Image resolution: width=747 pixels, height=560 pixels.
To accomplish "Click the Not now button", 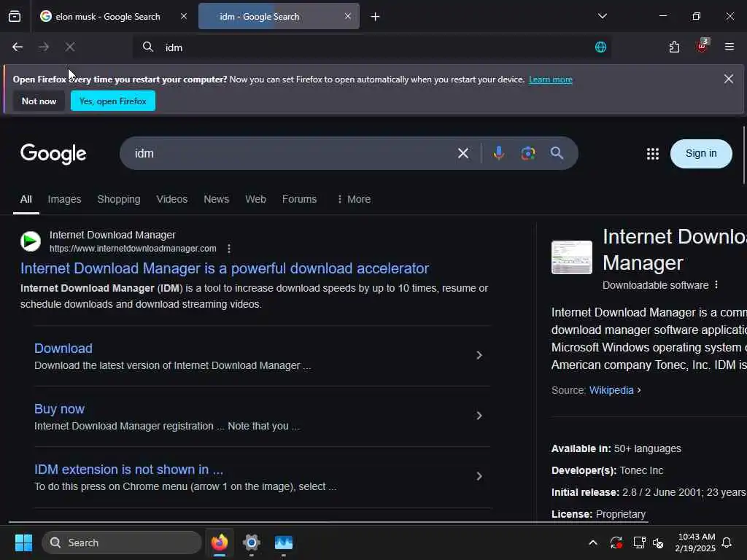I will point(39,101).
